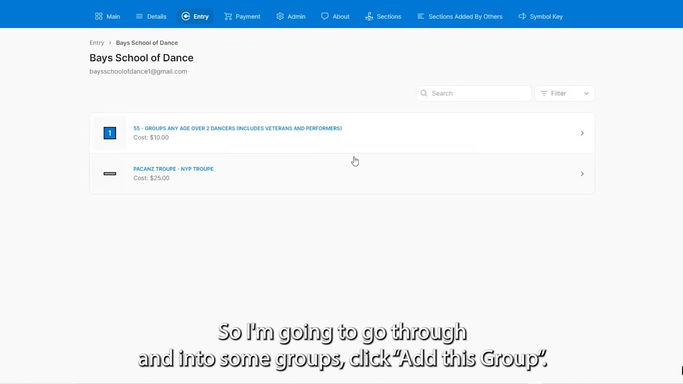The height and width of the screenshot is (384, 683).
Task: Go to the Details tab
Action: point(151,17)
